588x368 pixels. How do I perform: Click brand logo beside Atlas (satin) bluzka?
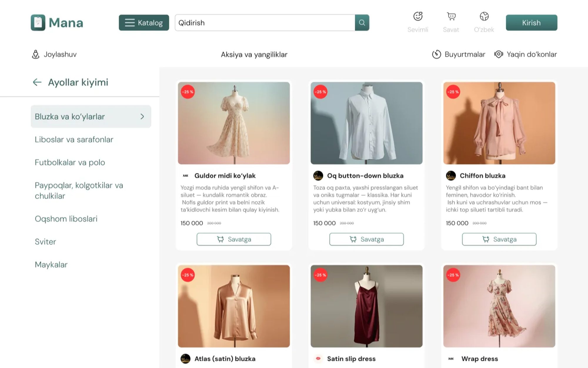[186, 359]
